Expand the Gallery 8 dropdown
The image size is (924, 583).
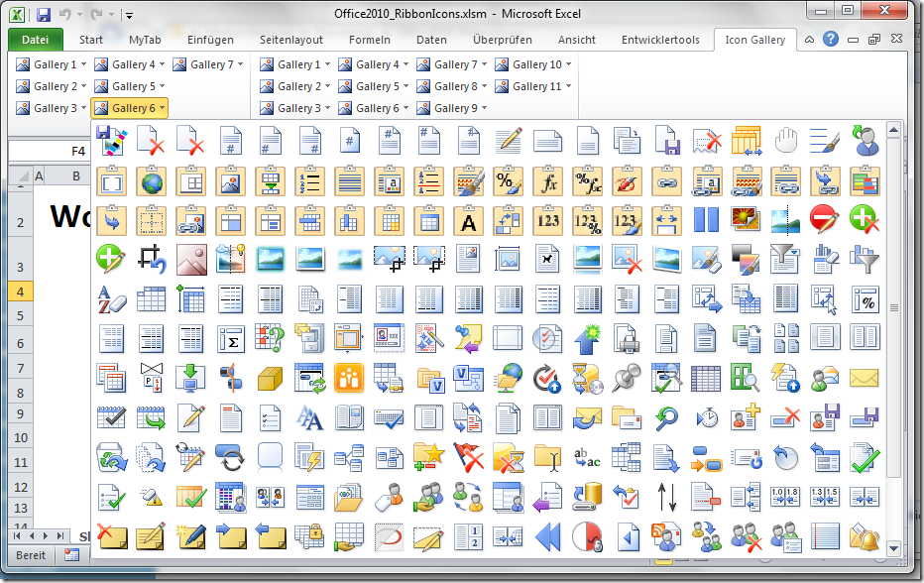[452, 86]
